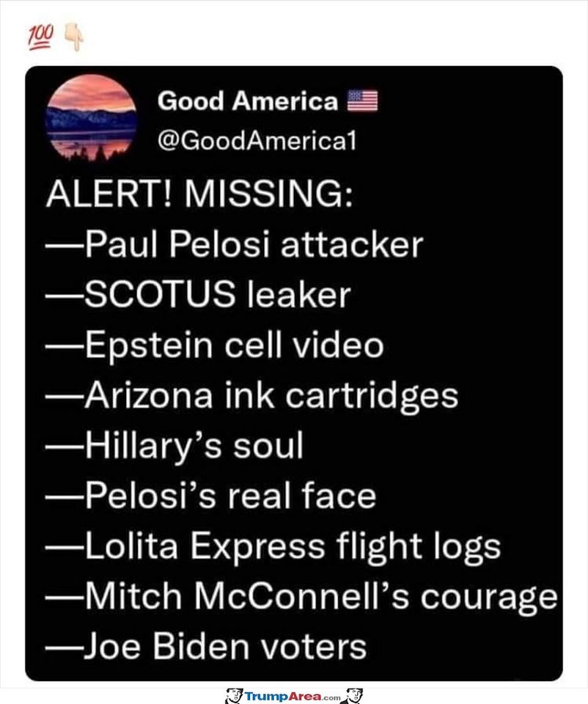The image size is (588, 704).
Task: Click the Good America profile avatar
Action: click(x=91, y=117)
